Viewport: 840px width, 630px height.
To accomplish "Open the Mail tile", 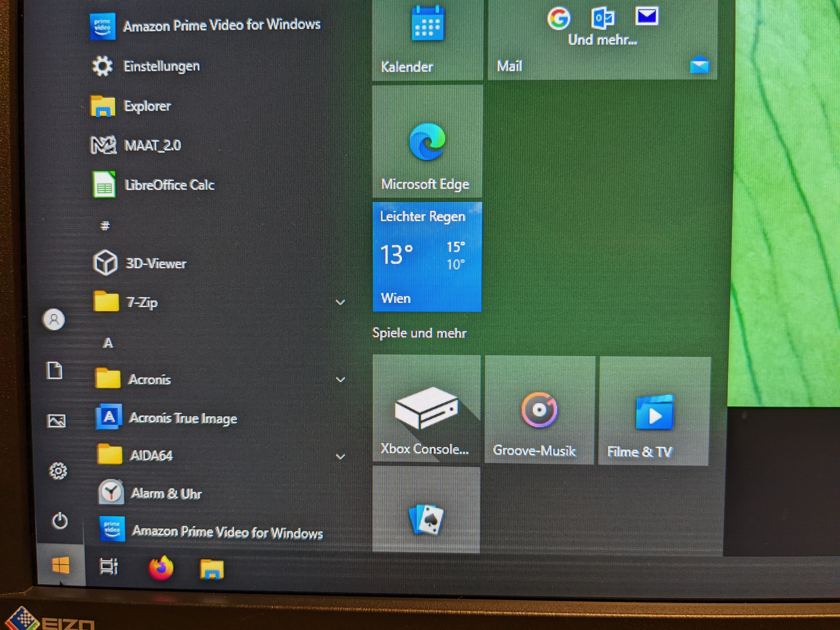I will (602, 40).
